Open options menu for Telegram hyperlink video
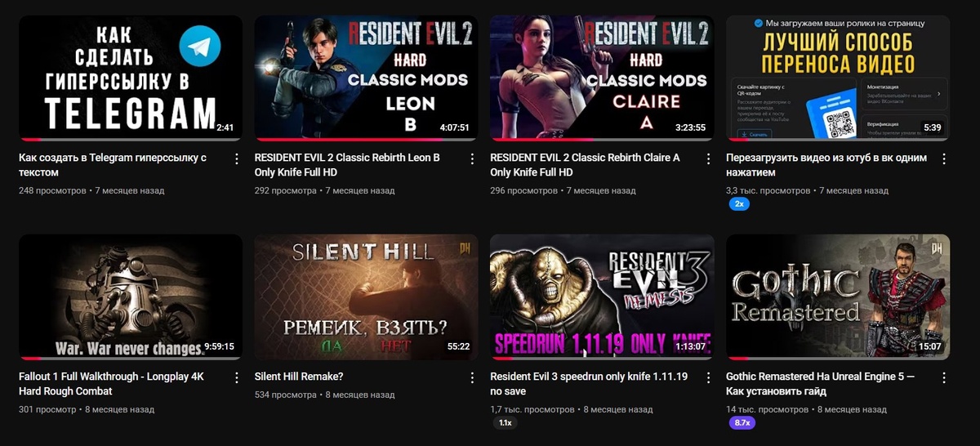This screenshot has height=446, width=980. pos(237,158)
